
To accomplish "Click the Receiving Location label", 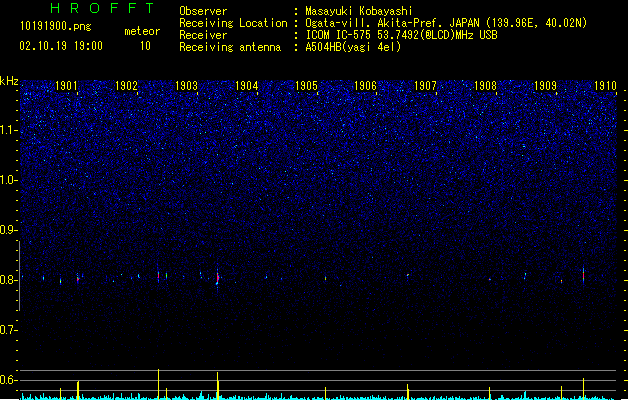I will pos(233,23).
